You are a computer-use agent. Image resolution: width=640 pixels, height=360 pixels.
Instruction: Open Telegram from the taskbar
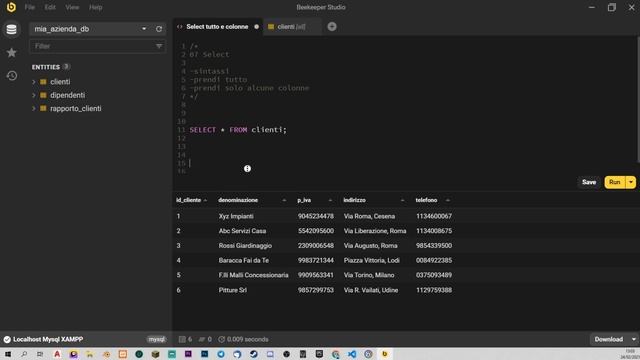tap(221, 354)
